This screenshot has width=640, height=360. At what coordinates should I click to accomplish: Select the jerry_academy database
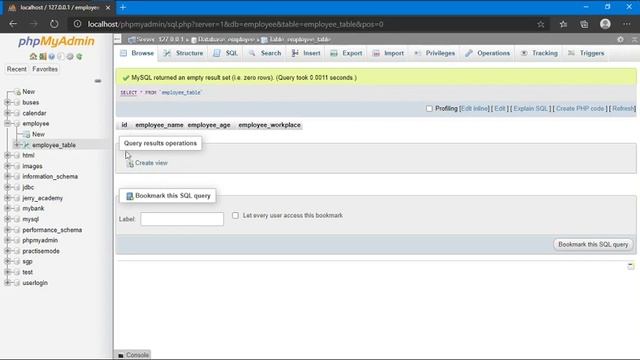click(42, 198)
